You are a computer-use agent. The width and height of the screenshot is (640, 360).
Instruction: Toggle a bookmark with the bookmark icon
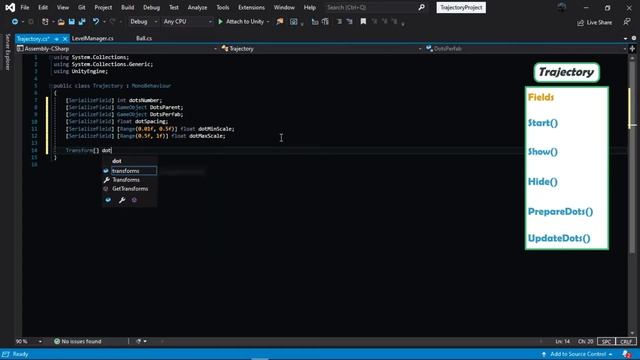tap(363, 22)
